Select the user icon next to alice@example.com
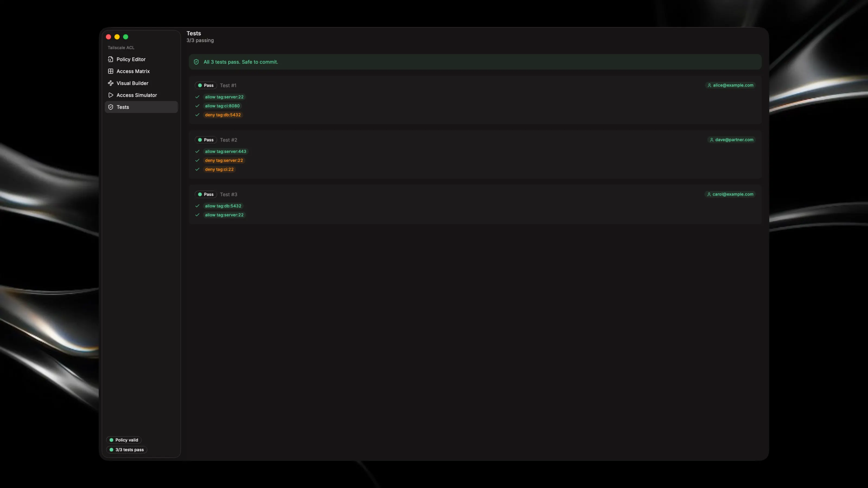 point(709,85)
